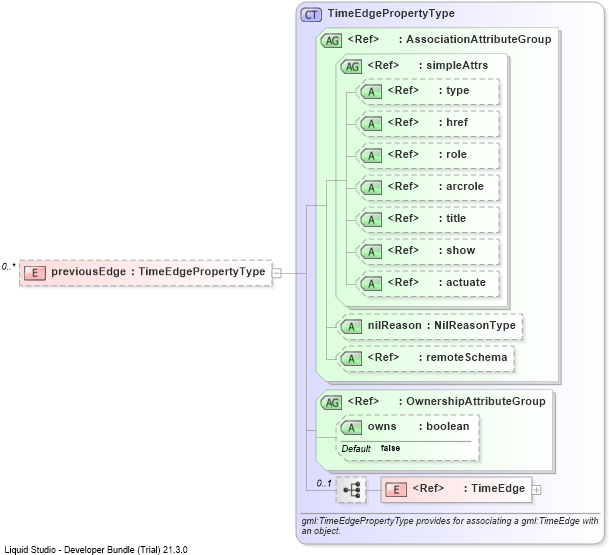Select the show attribute label

[461, 250]
